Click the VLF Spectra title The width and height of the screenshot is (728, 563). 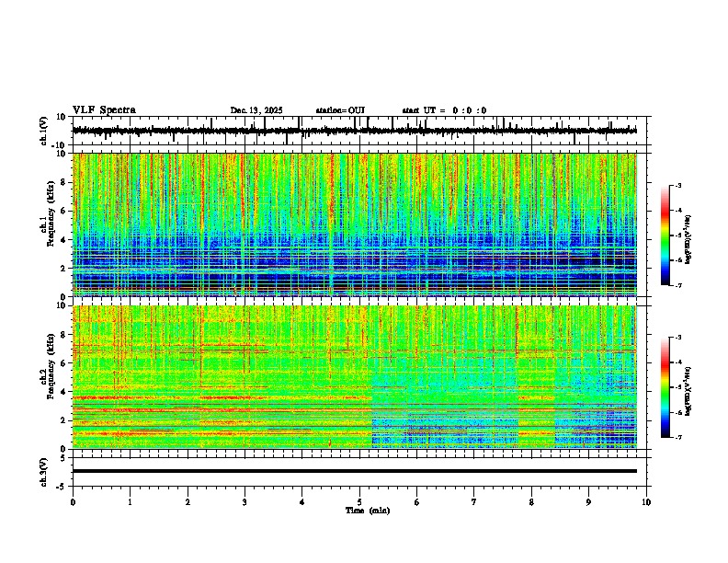(x=104, y=110)
